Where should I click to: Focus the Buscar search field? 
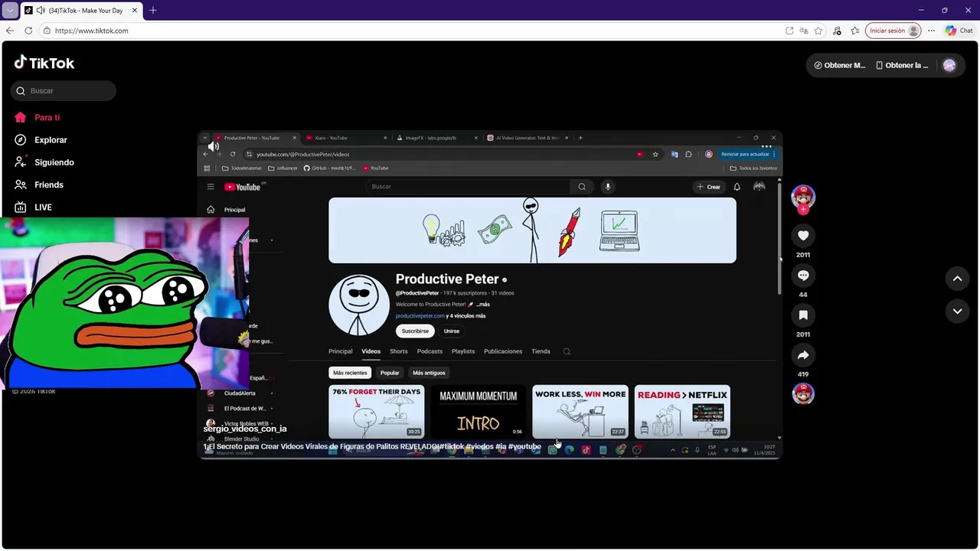pyautogui.click(x=64, y=90)
